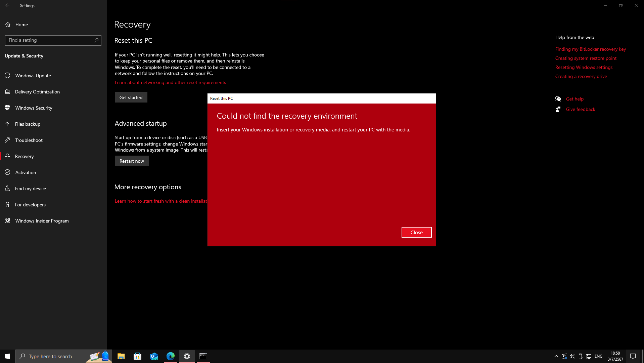Select Windows Insider Program in sidebar
Image resolution: width=644 pixels, height=363 pixels.
[x=53, y=221]
